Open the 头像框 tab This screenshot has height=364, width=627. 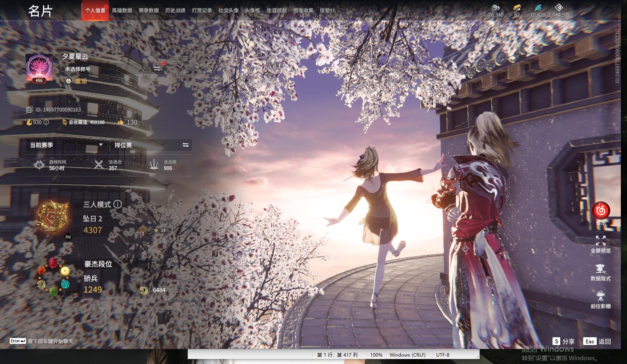252,10
